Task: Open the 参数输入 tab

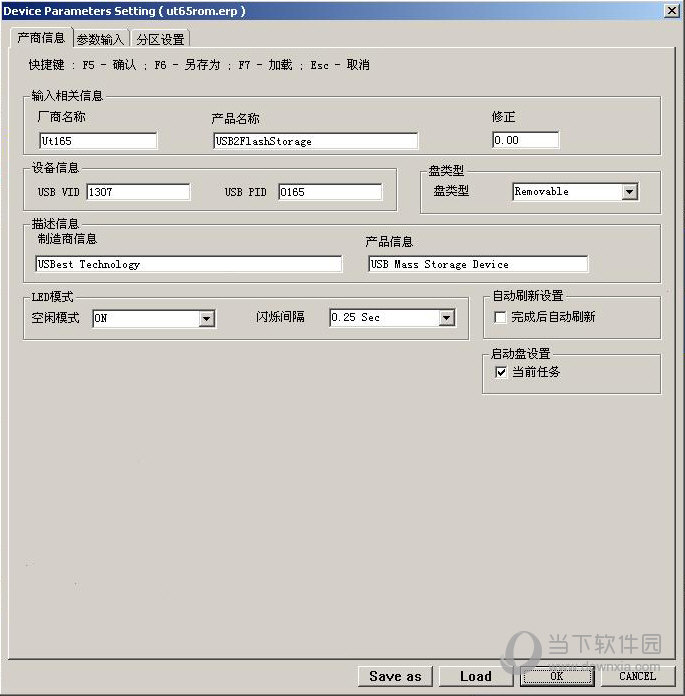Action: tap(100, 39)
